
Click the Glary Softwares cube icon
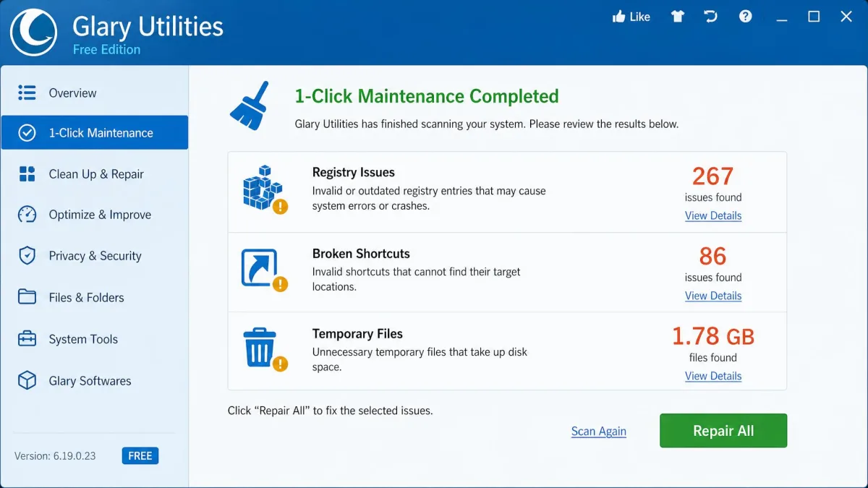(27, 380)
